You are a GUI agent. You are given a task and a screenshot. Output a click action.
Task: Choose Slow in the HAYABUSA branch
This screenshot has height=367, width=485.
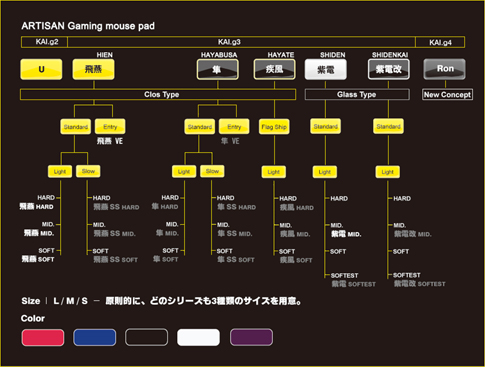[212, 171]
